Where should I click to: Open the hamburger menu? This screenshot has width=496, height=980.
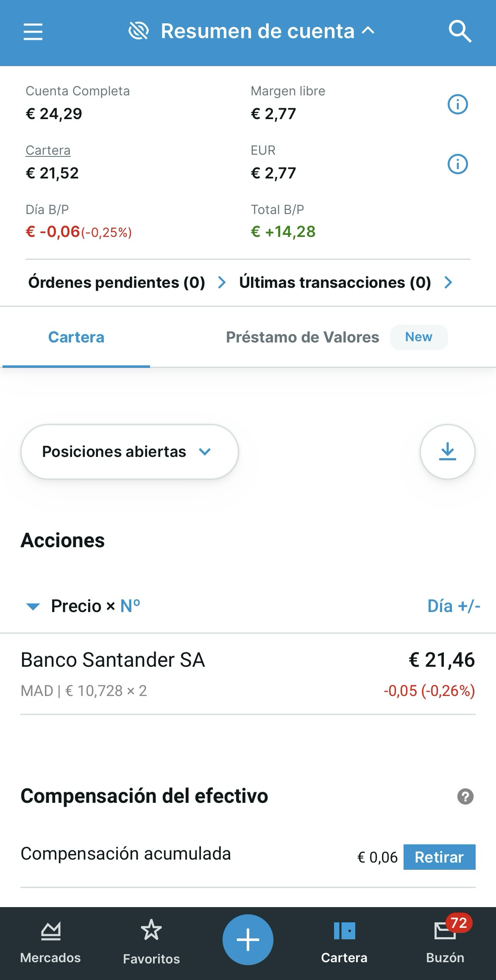[x=33, y=32]
